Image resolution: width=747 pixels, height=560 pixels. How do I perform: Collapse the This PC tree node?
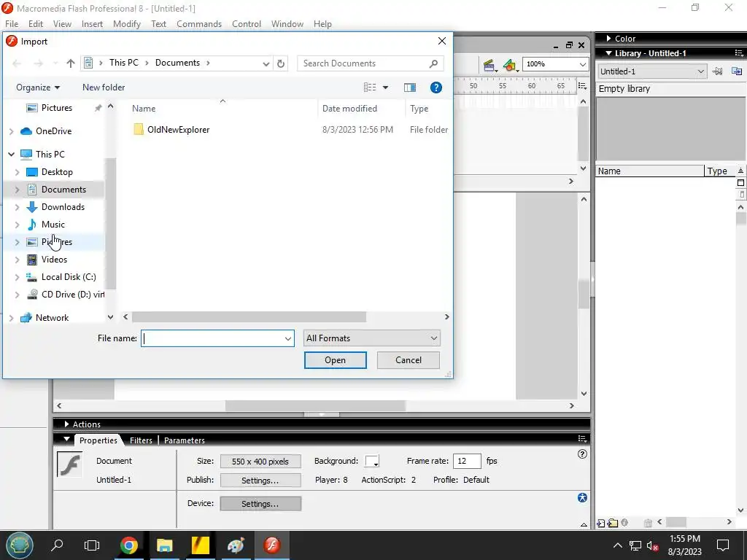click(x=11, y=155)
